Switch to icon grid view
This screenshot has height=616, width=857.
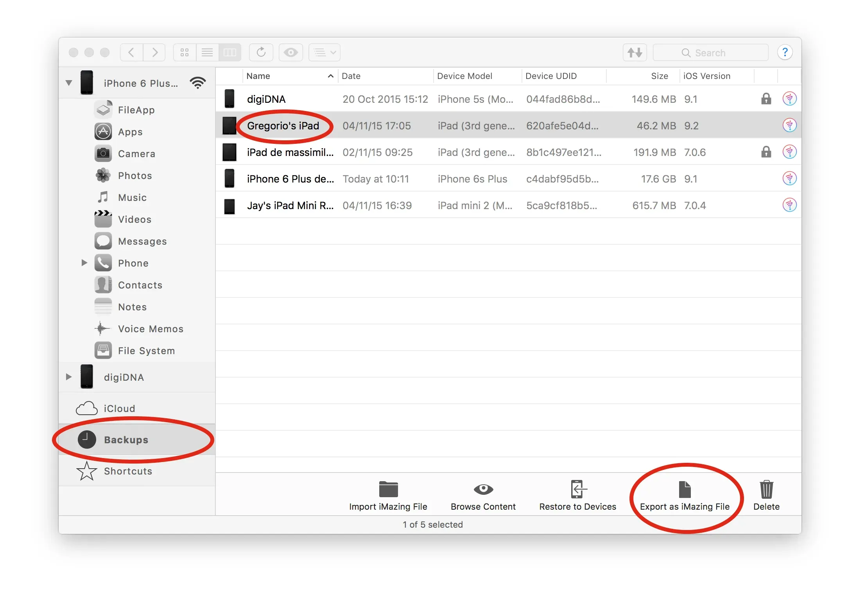click(x=185, y=52)
